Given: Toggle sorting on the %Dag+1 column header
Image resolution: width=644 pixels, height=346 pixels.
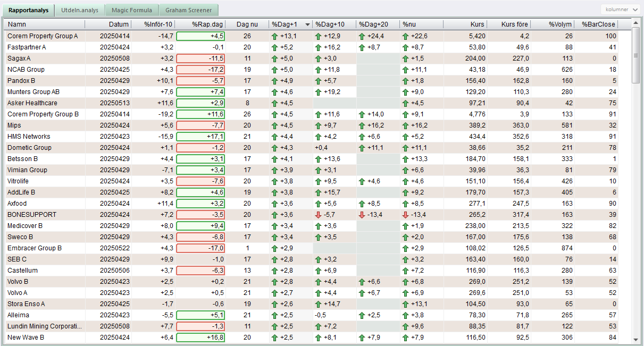Looking at the screenshot, I should (290, 24).
